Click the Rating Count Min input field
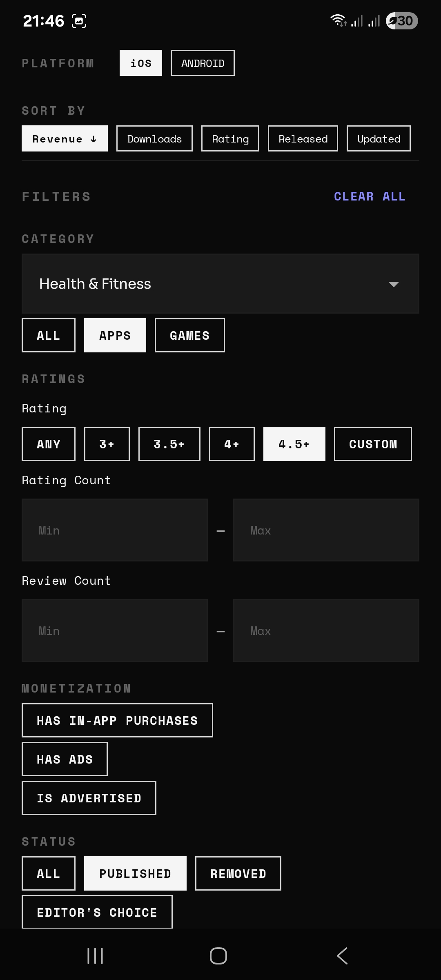The height and width of the screenshot is (980, 441). tap(115, 530)
